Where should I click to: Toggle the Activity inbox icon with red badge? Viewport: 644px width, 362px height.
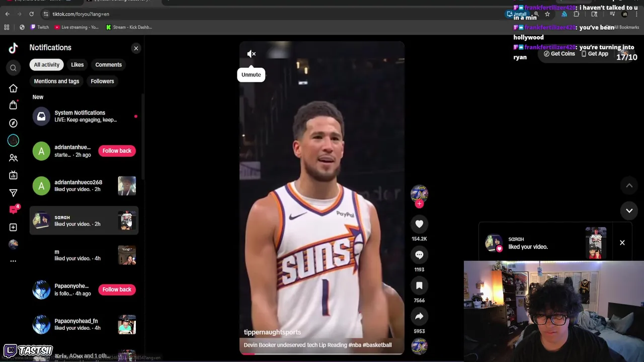coord(14,210)
